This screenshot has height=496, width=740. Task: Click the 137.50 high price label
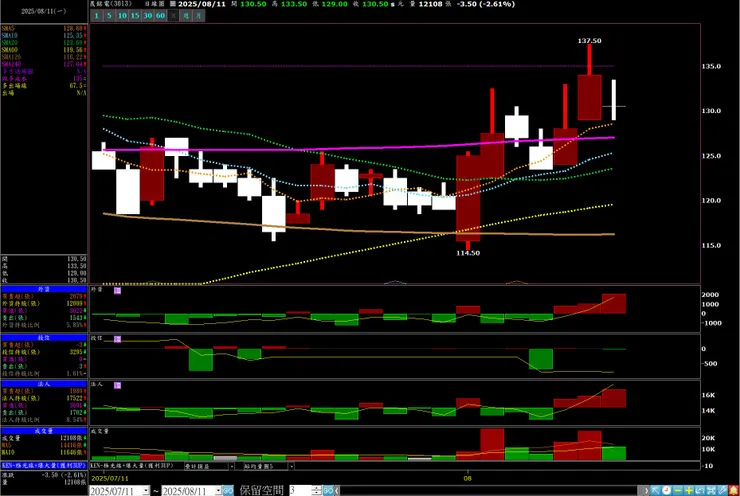tap(589, 41)
